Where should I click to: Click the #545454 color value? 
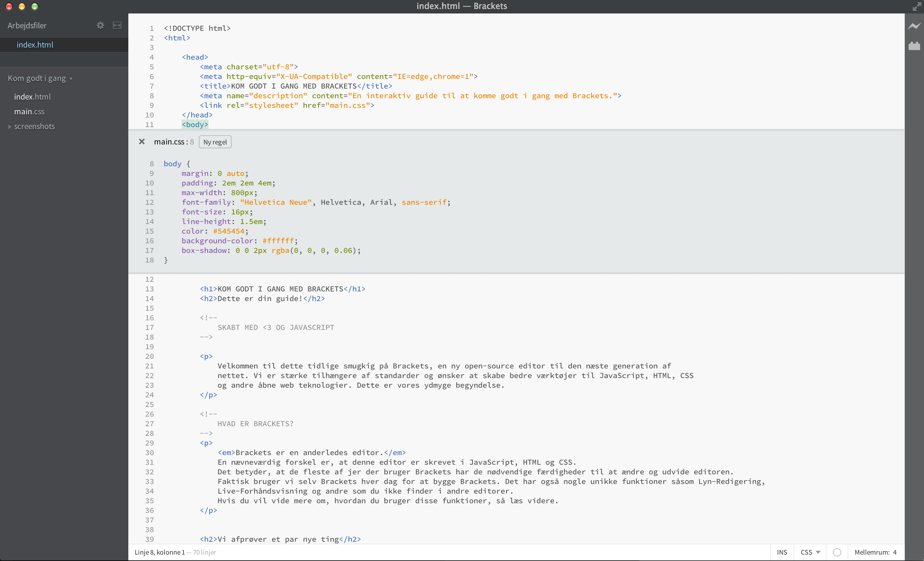228,231
